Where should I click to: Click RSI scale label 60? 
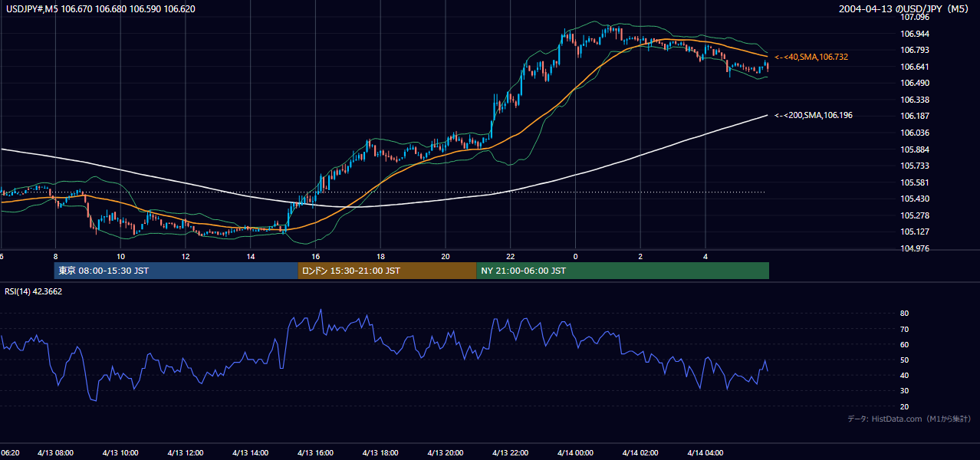click(x=904, y=344)
